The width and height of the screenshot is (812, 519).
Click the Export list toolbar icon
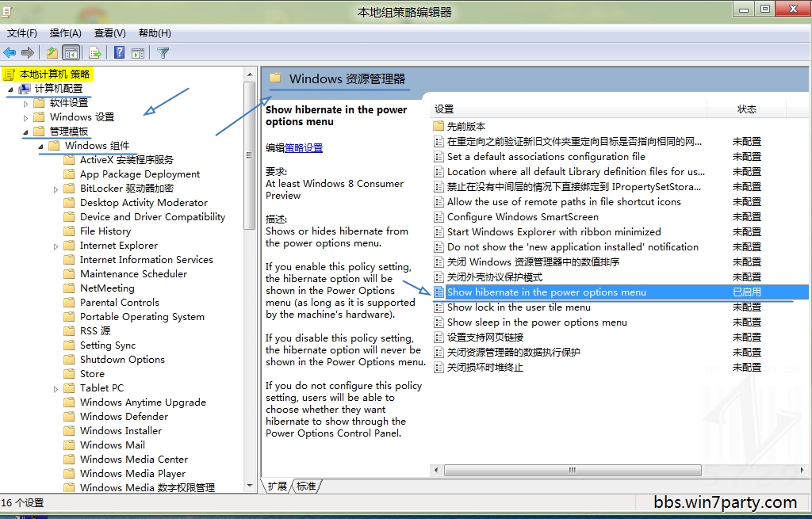coord(95,52)
